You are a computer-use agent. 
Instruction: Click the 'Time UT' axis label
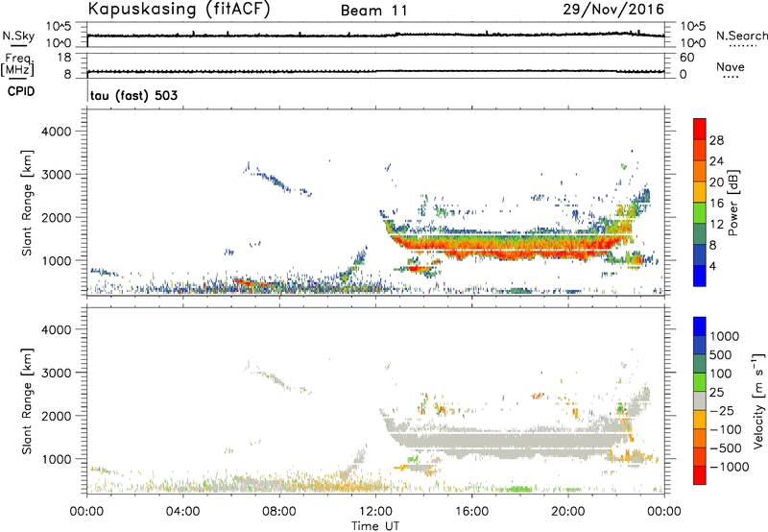point(375,526)
